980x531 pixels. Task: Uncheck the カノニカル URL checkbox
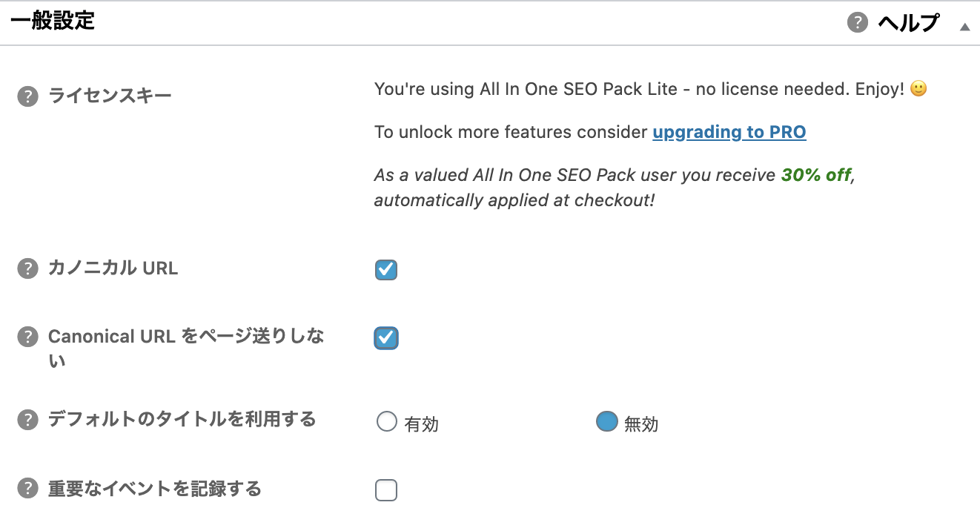coord(385,270)
